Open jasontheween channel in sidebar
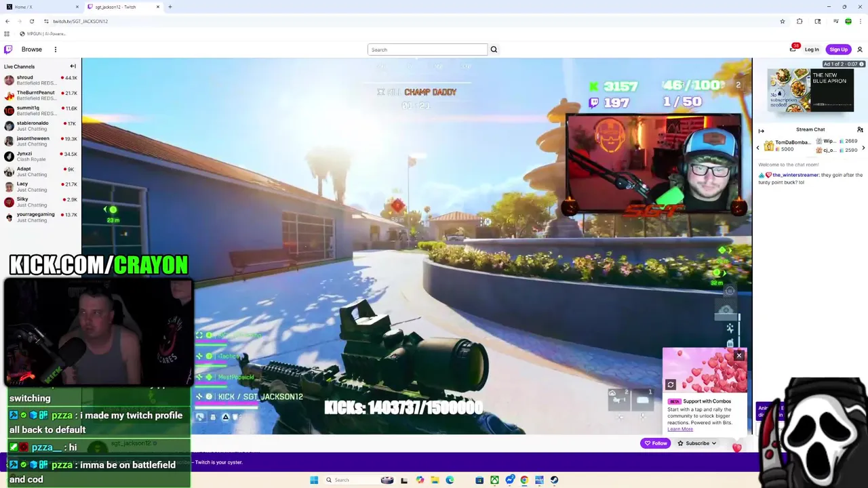Screen dimensions: 868x488 [41, 141]
